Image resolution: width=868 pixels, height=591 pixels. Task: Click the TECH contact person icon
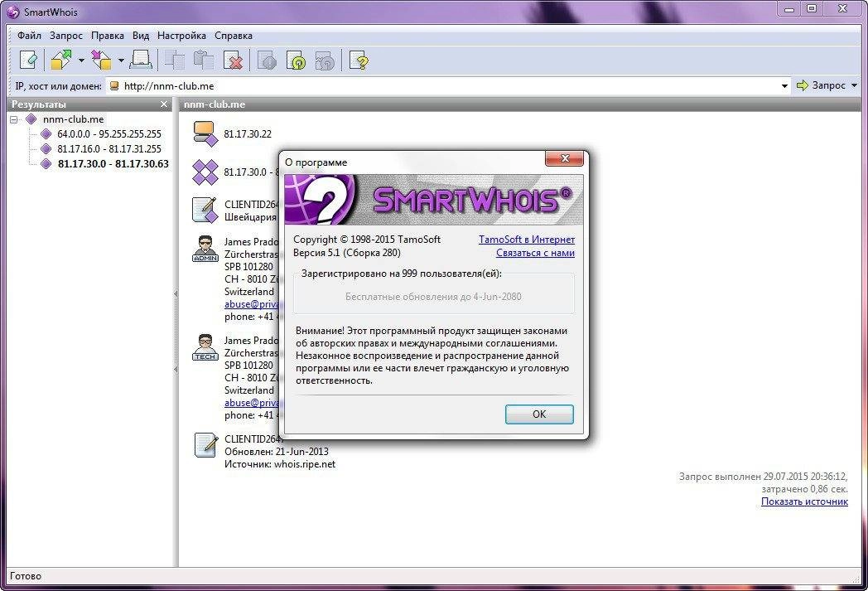[x=205, y=347]
